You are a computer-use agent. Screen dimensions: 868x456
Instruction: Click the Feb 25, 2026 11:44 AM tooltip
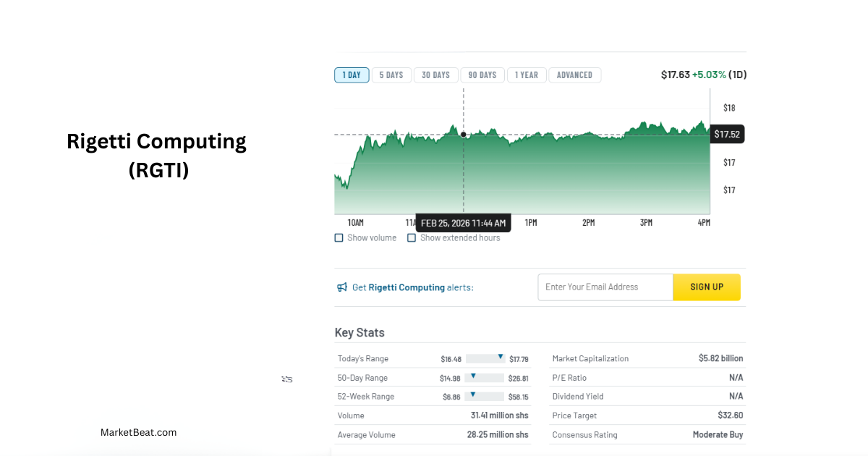coord(463,223)
